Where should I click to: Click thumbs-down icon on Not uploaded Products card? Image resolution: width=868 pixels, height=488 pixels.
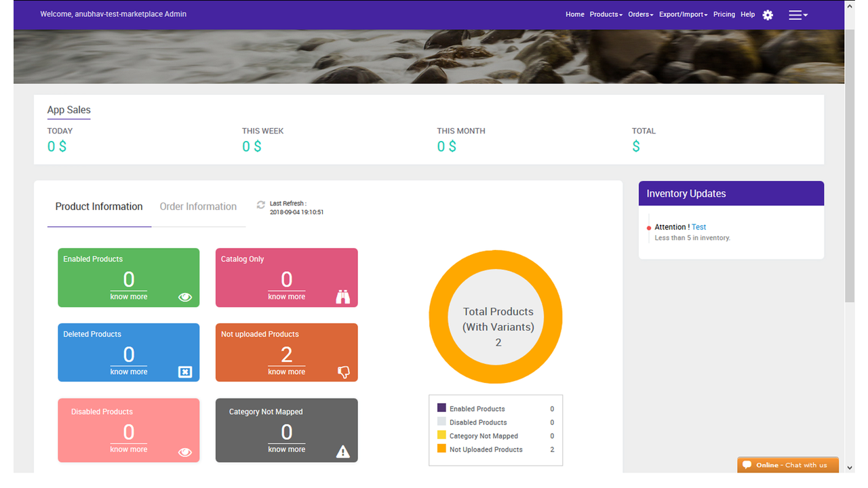[x=343, y=371]
